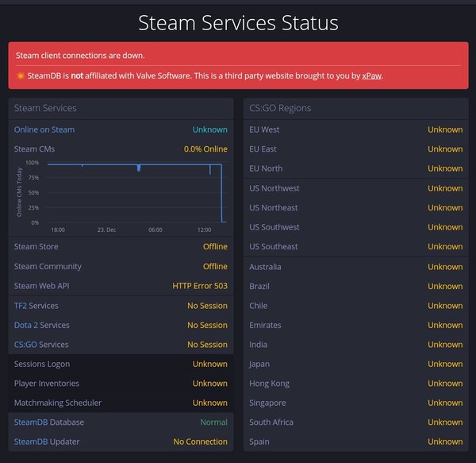Click the Australia region row
The height and width of the screenshot is (463, 476).
coord(355,267)
